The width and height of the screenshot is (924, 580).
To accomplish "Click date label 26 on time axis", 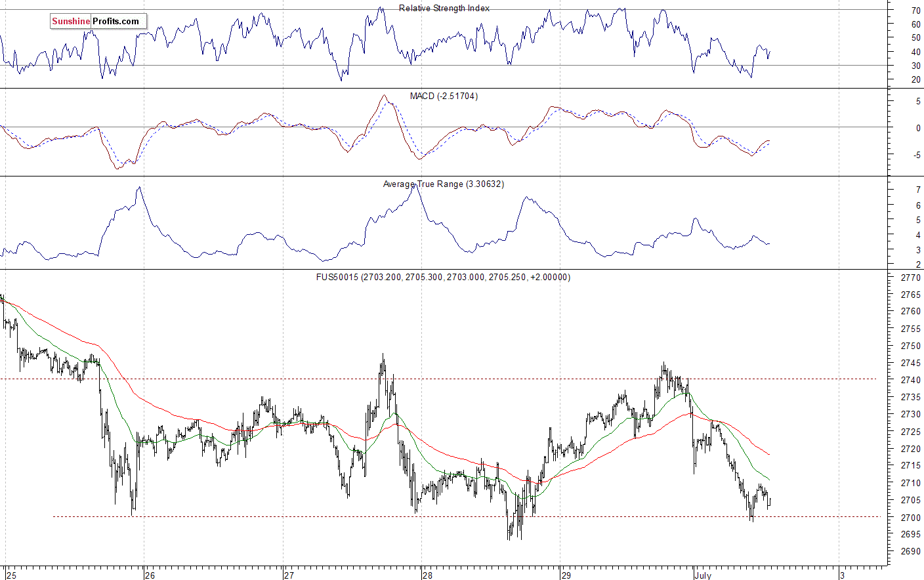I will (150, 575).
